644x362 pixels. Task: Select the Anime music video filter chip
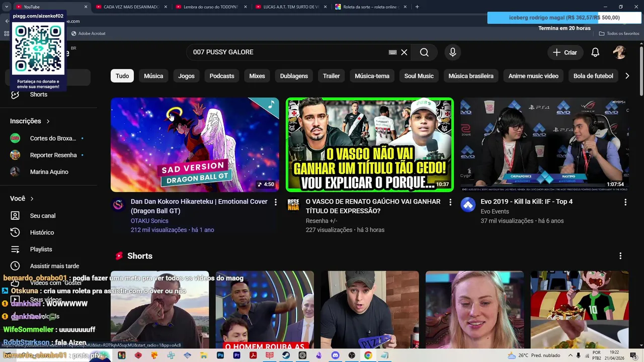click(x=533, y=76)
